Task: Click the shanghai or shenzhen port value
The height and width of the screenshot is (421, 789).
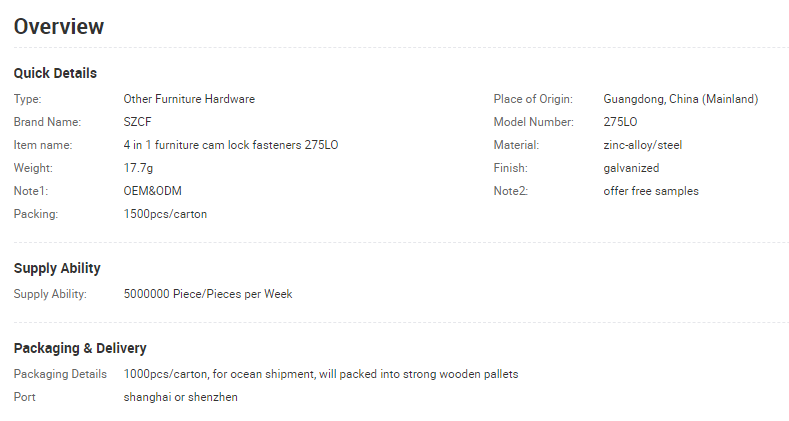Action: [x=181, y=397]
